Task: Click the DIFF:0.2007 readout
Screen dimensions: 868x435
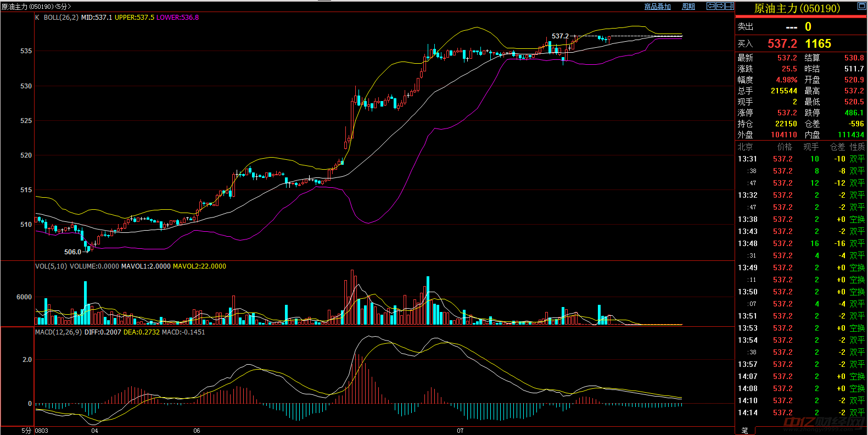Action: click(103, 332)
